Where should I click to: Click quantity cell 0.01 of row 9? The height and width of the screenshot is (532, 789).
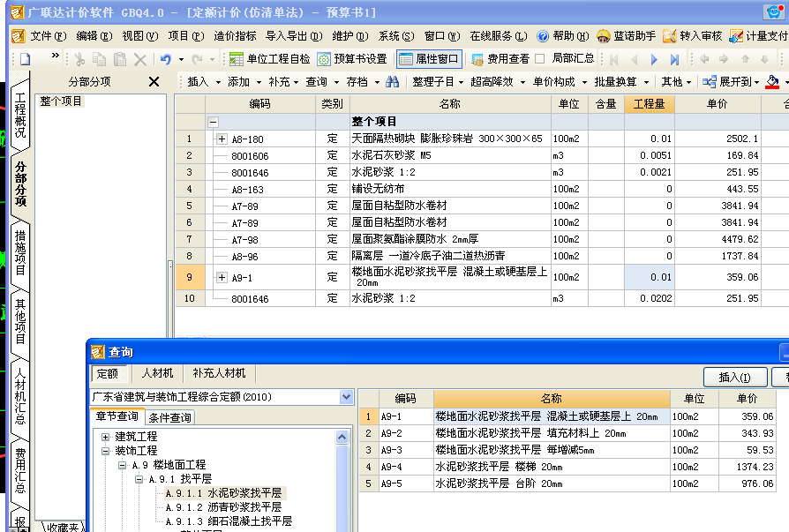pos(649,277)
